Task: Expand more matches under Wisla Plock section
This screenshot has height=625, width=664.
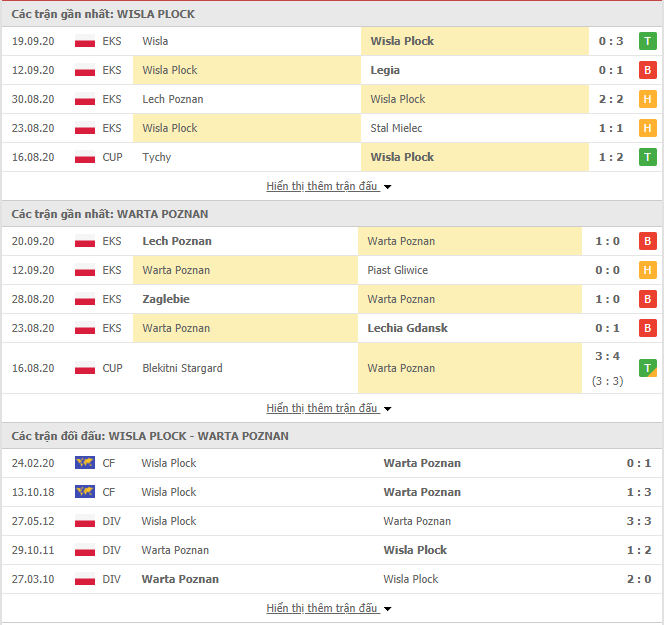Action: point(329,186)
